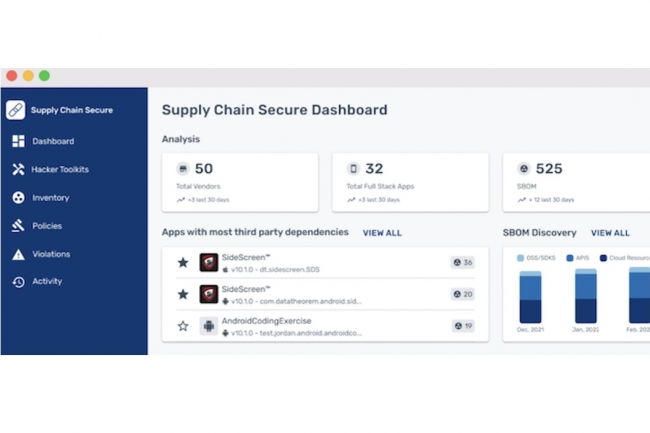
Task: Open the Dashboard grid icon in the sidebar
Action: 18,141
